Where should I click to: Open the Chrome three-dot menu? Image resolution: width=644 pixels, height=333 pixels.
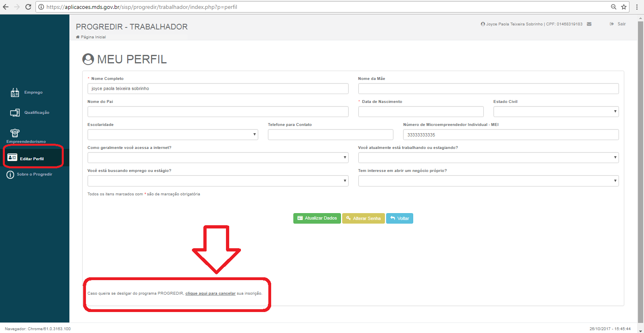click(x=637, y=7)
